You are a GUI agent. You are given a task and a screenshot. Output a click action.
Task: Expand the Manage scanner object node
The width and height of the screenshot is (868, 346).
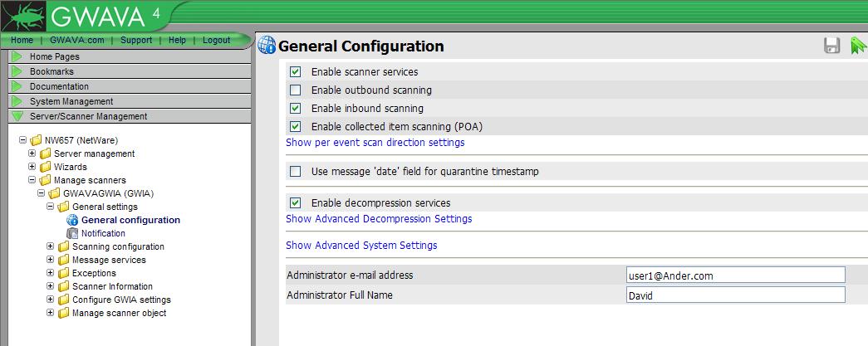pos(51,313)
